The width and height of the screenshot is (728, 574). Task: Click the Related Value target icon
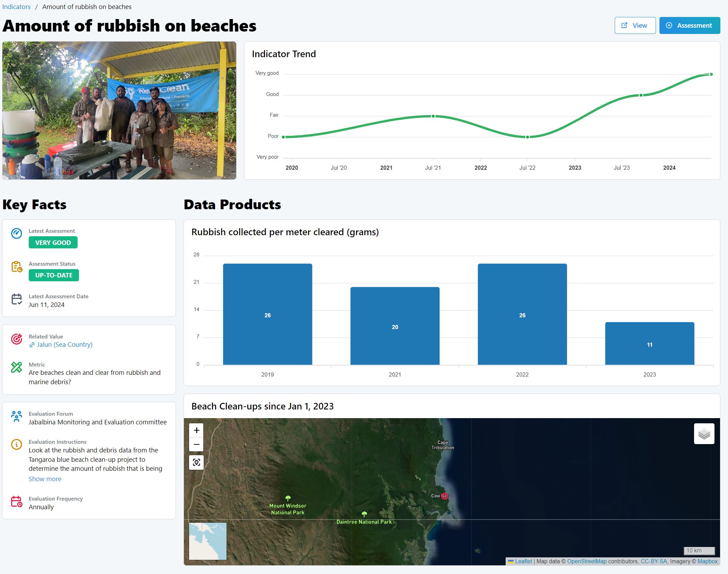17,339
